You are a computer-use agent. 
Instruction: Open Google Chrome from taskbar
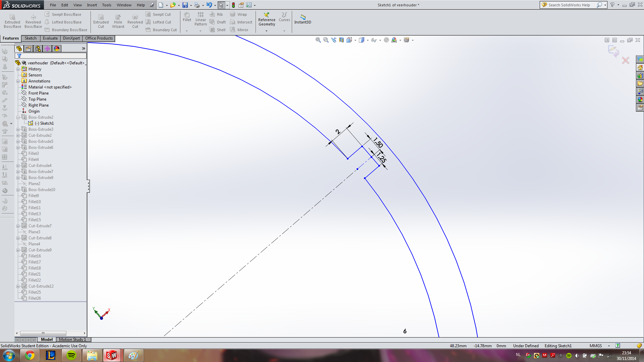30,355
